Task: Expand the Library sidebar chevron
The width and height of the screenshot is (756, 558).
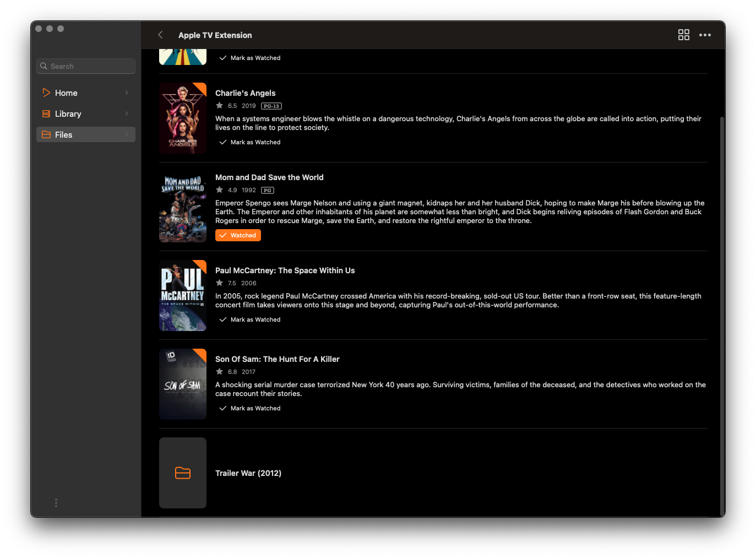Action: [x=127, y=113]
